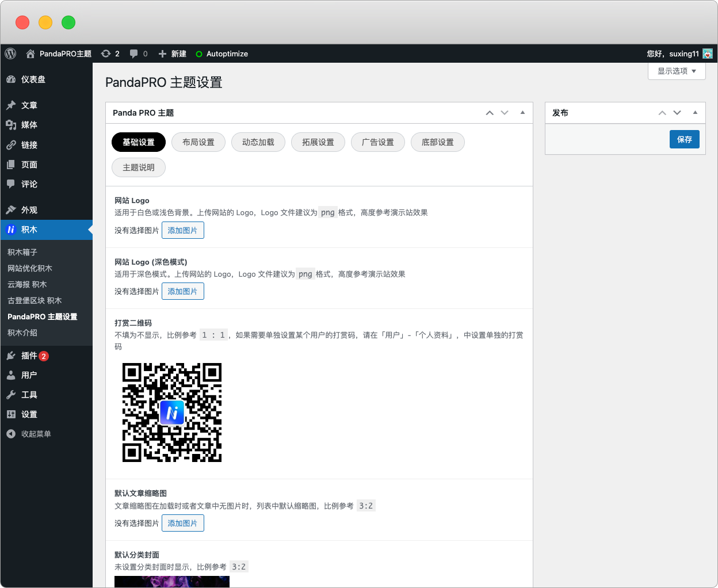Image resolution: width=718 pixels, height=588 pixels.
Task: Open the WordPress logo menu
Action: (x=10, y=54)
